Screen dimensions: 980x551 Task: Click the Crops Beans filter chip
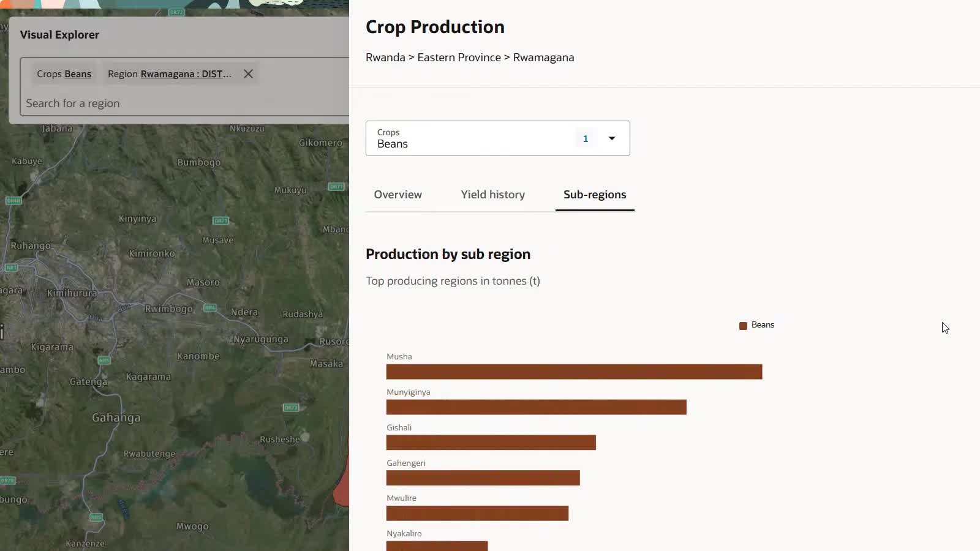pos(64,73)
